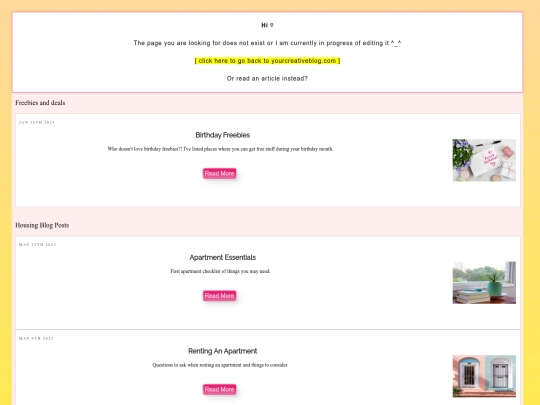Viewport: 540px width, 405px height.
Task: Select the Freebies and deals section heading
Action: tap(40, 103)
